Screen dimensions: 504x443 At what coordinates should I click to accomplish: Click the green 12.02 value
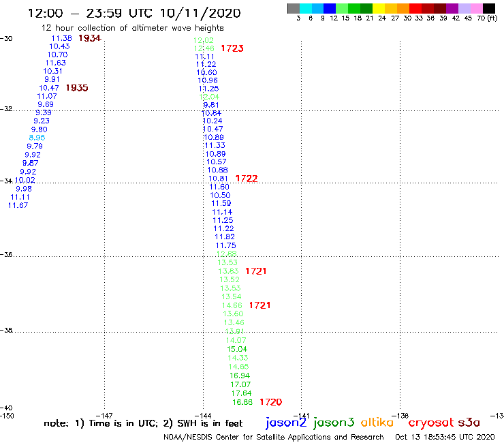coord(204,40)
